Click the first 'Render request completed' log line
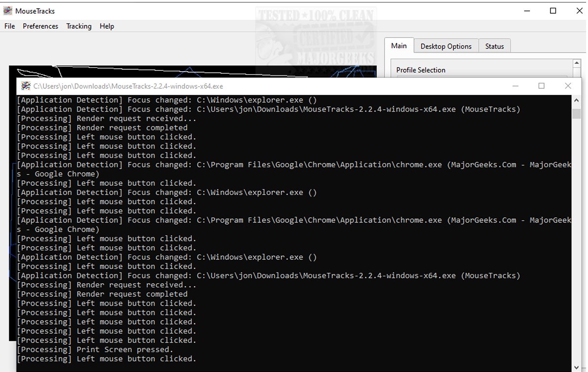This screenshot has height=372, width=588. (x=102, y=128)
